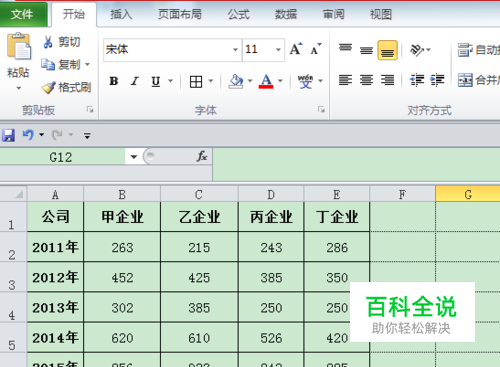Switch to the 开始 Home tab
The image size is (500, 367).
click(74, 14)
